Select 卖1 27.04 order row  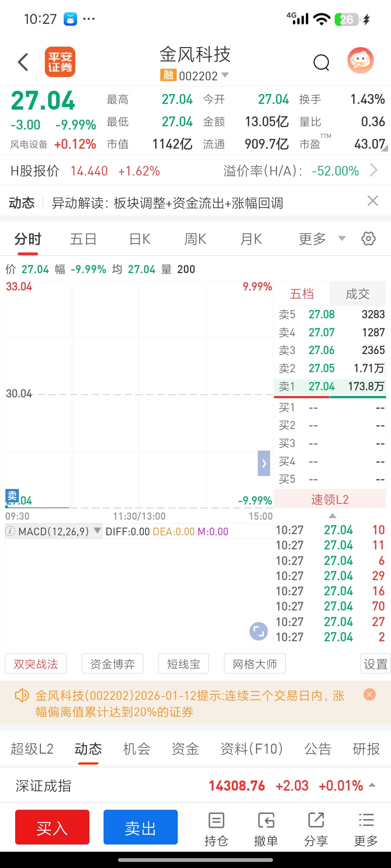[x=330, y=386]
